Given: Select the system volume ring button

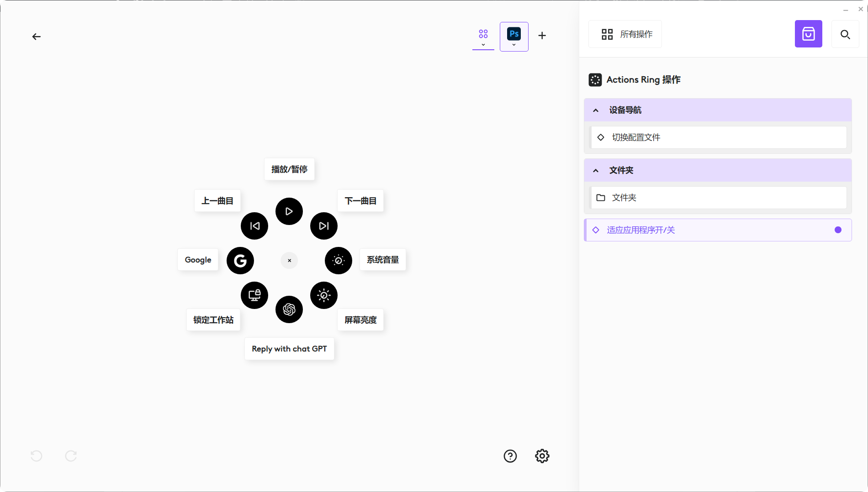Looking at the screenshot, I should 339,261.
